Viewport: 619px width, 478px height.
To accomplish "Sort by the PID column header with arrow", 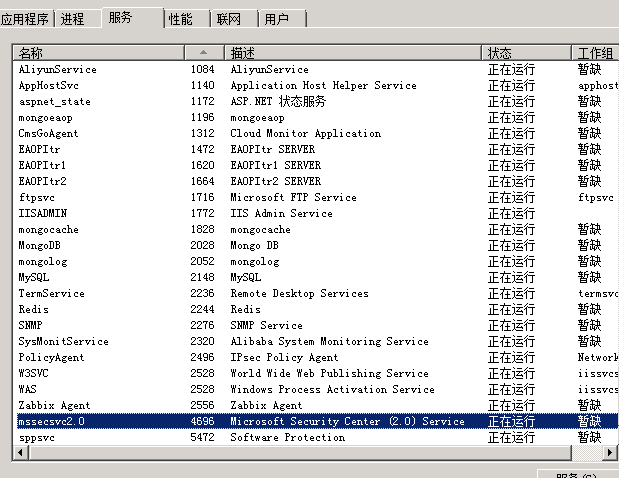I will (x=204, y=52).
